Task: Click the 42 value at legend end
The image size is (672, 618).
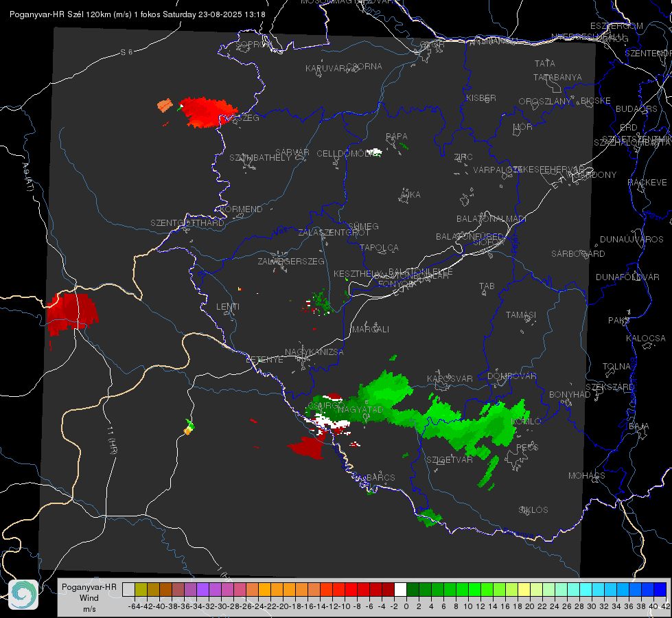Action: pos(666,606)
